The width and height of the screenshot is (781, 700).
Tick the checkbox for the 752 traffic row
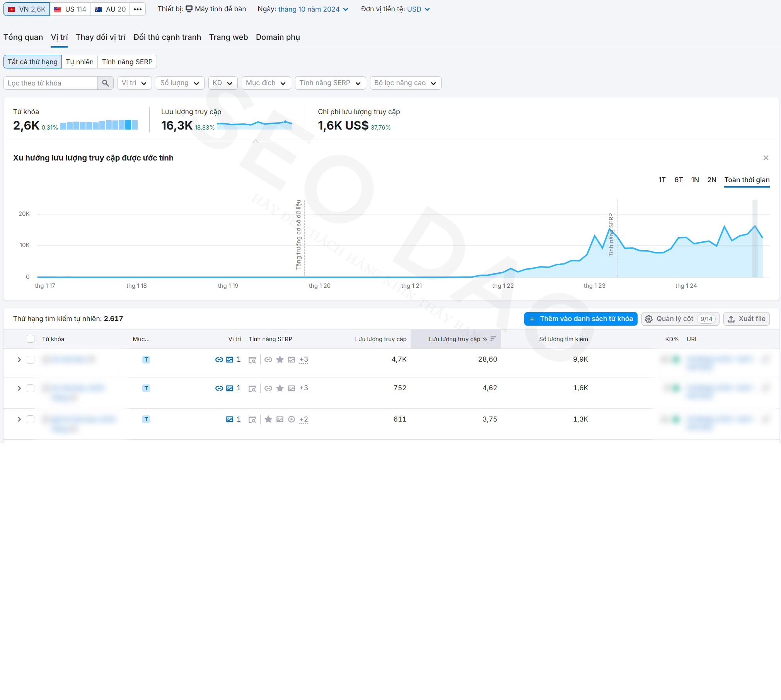point(31,388)
